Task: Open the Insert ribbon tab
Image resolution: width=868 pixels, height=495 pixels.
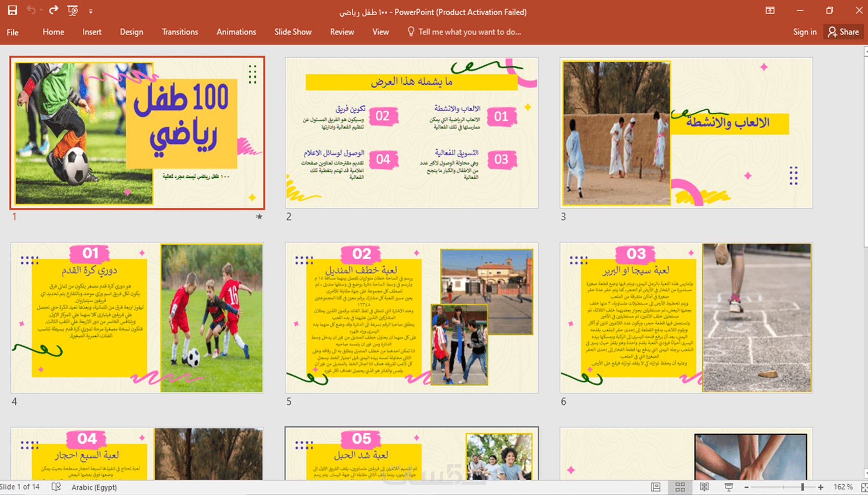Action: (92, 32)
